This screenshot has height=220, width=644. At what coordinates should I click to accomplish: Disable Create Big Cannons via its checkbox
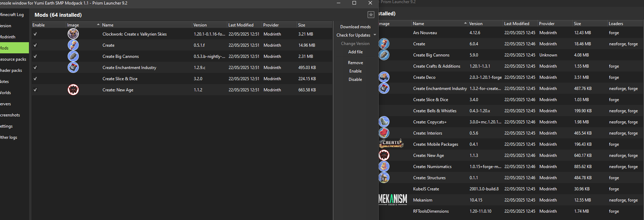point(35,56)
